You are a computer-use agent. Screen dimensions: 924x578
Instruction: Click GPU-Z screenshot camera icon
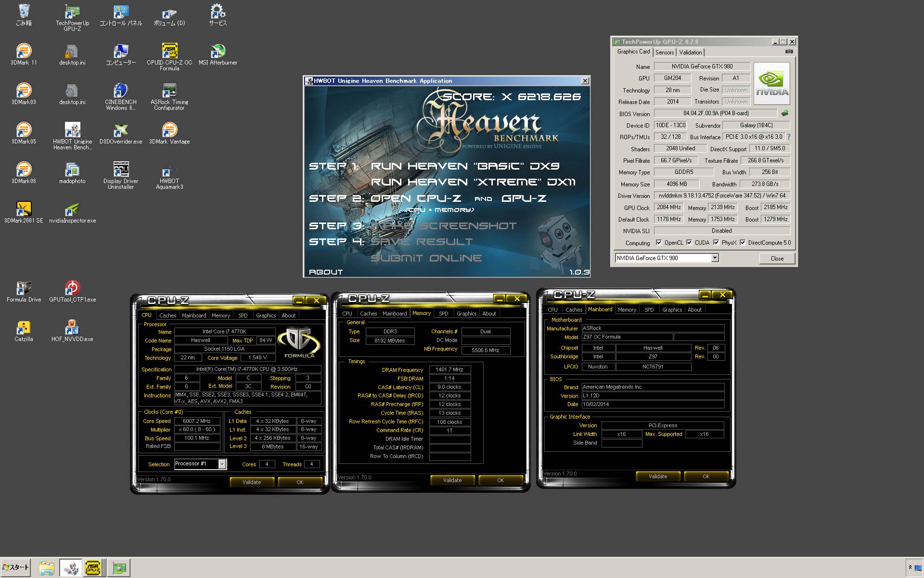789,52
